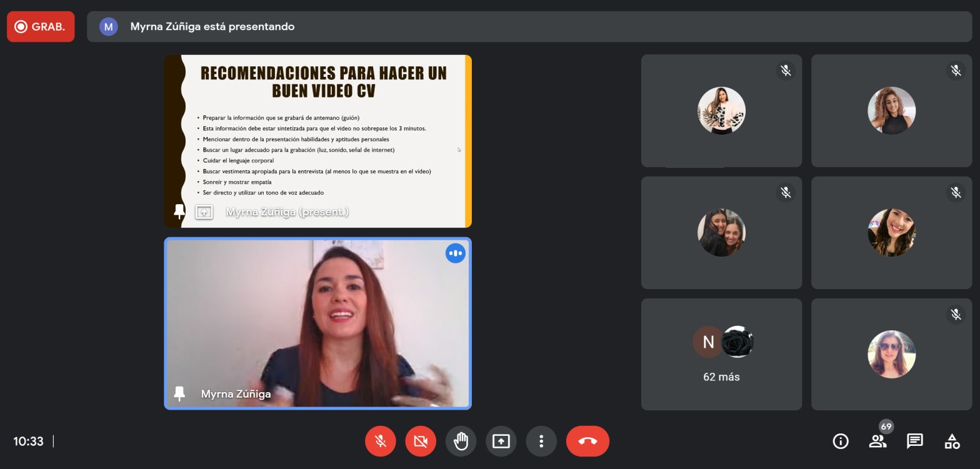Turn on the camera
Image resolution: width=980 pixels, height=469 pixels.
(420, 442)
